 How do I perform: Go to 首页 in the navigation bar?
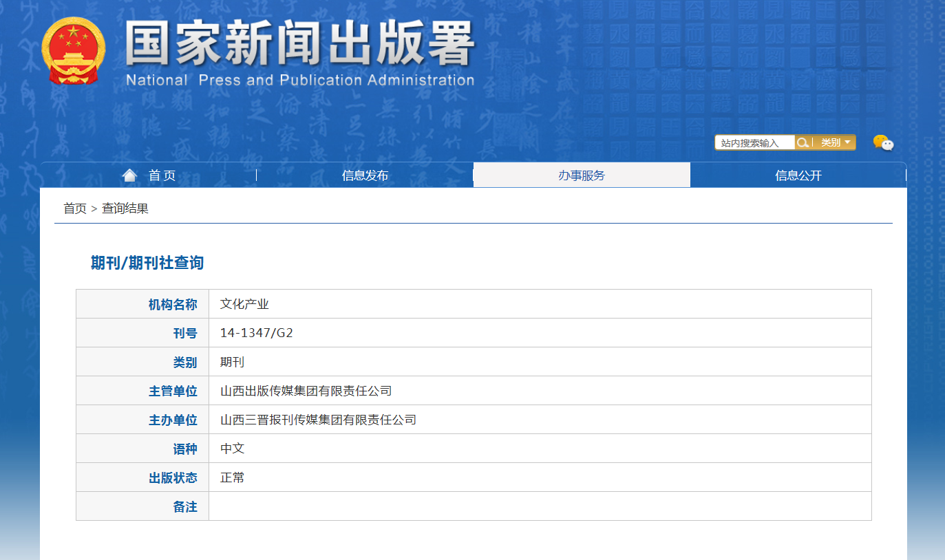pos(162,175)
